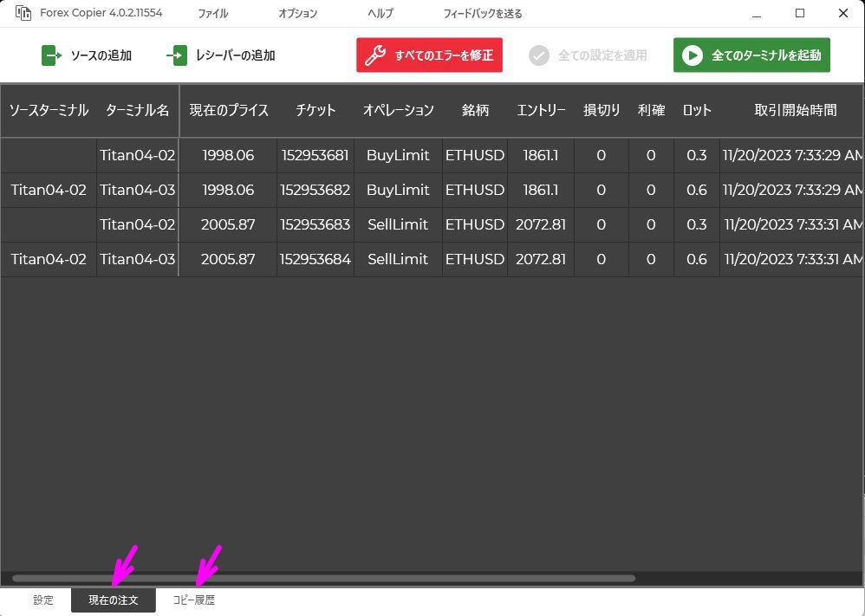Select the 現在の注文 tab

click(113, 599)
